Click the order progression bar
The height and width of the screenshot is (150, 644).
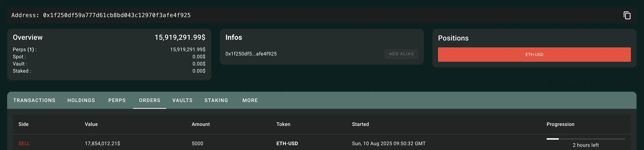tap(585, 139)
